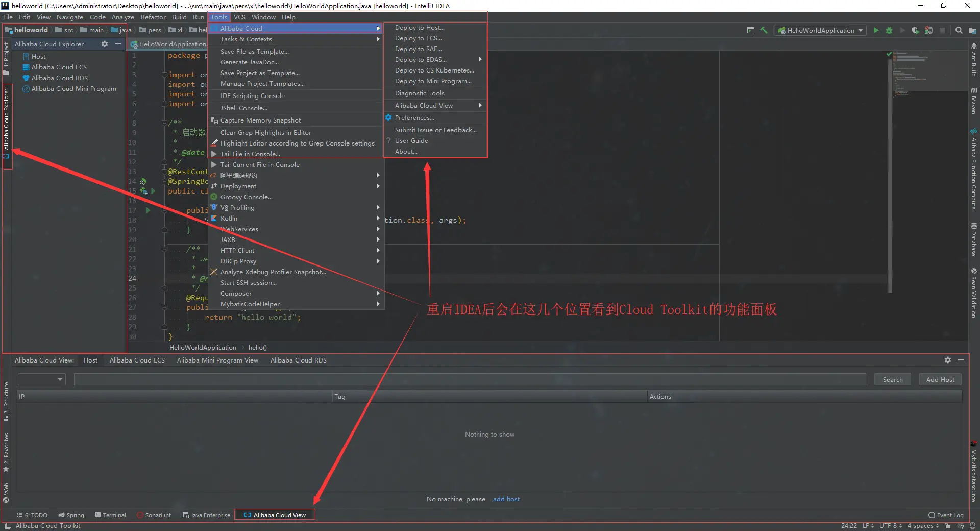980x531 pixels.
Task: Click the terminal-style icon beside the build hammer
Action: [751, 30]
